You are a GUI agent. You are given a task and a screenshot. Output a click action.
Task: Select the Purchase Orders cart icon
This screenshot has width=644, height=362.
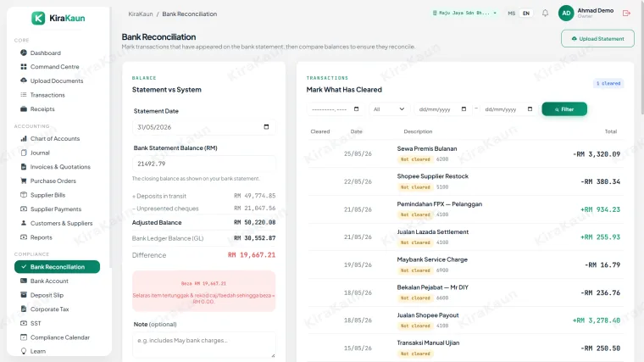coord(24,181)
